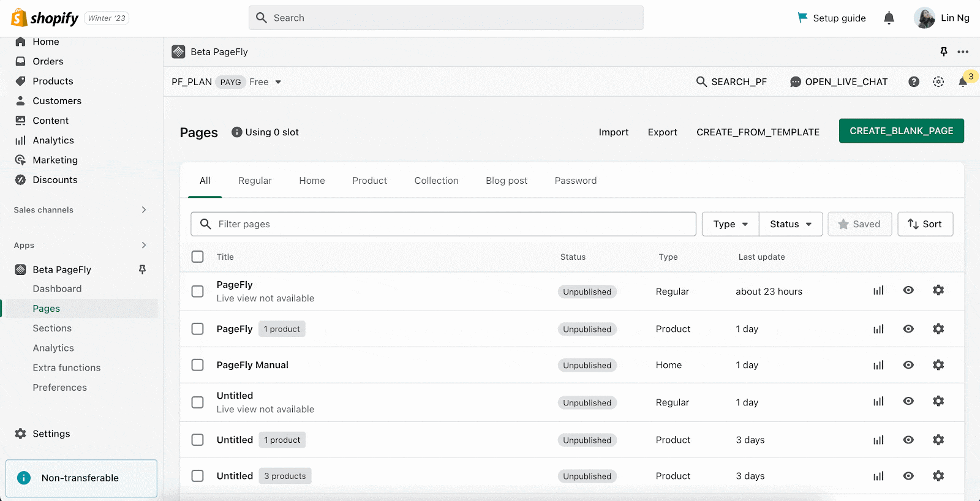Open analytics for about 23 hours row
980x501 pixels.
pos(878,290)
